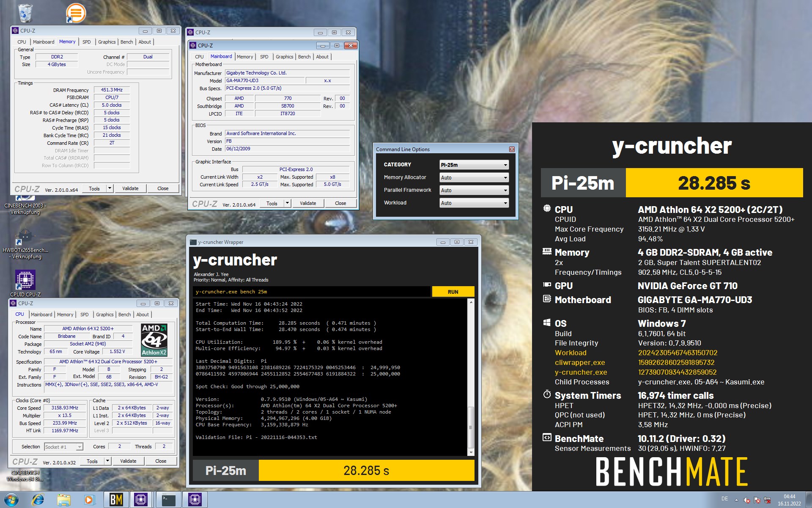
Task: Open Bench tab in the bottom-left CPU-Z window
Action: 124,315
